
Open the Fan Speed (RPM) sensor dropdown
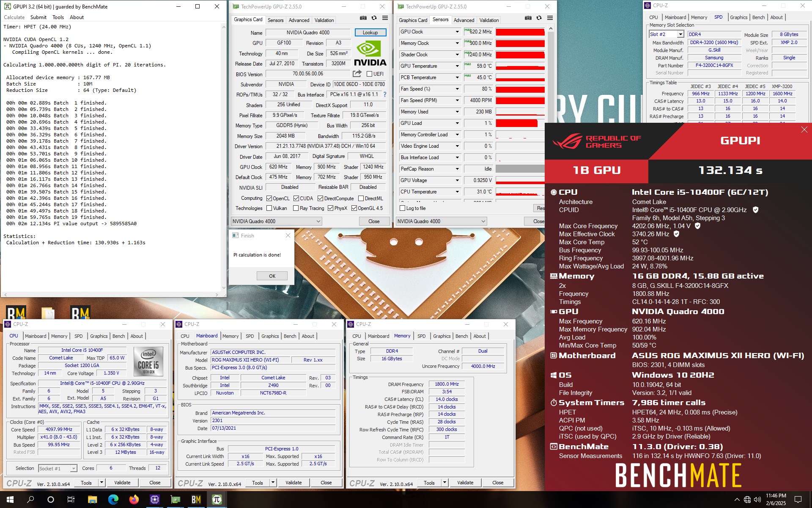tap(457, 100)
